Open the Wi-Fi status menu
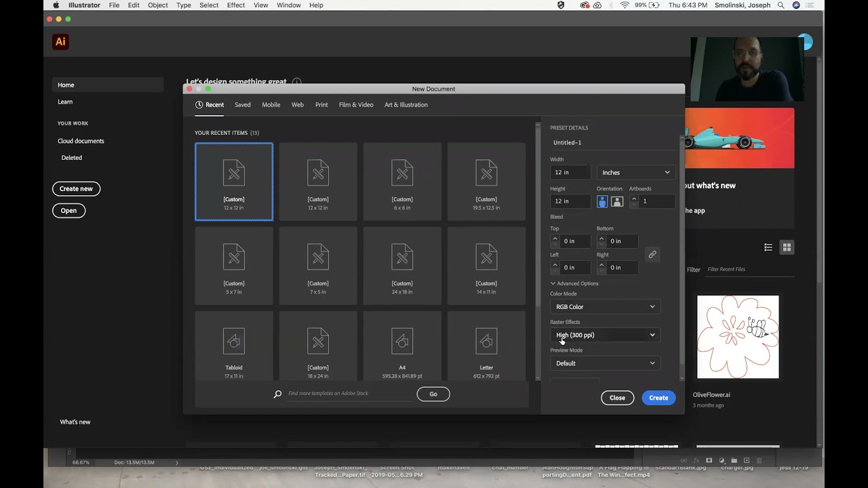 click(x=625, y=5)
